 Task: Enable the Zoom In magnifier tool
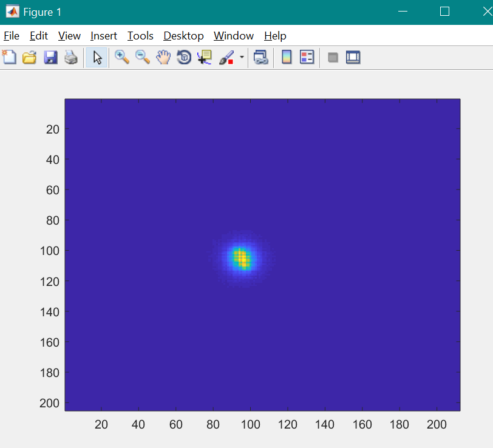tap(122, 58)
